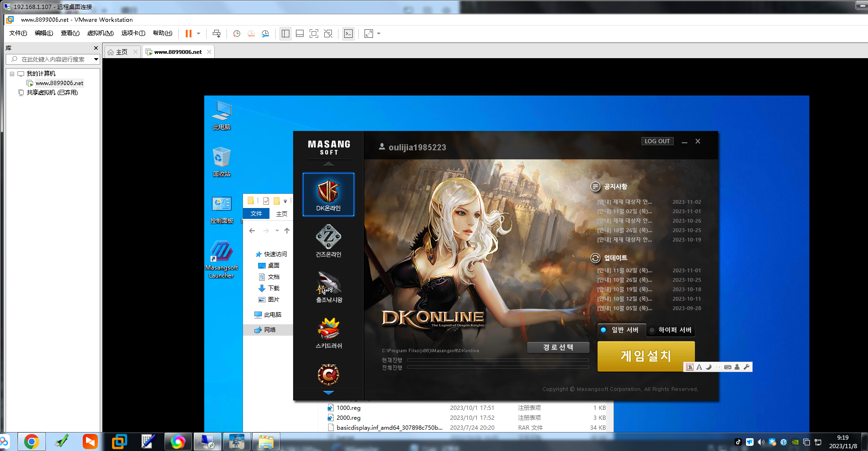Screen dimensions: 868x451
Task: Open the snapshot manager icon
Action: (265, 34)
